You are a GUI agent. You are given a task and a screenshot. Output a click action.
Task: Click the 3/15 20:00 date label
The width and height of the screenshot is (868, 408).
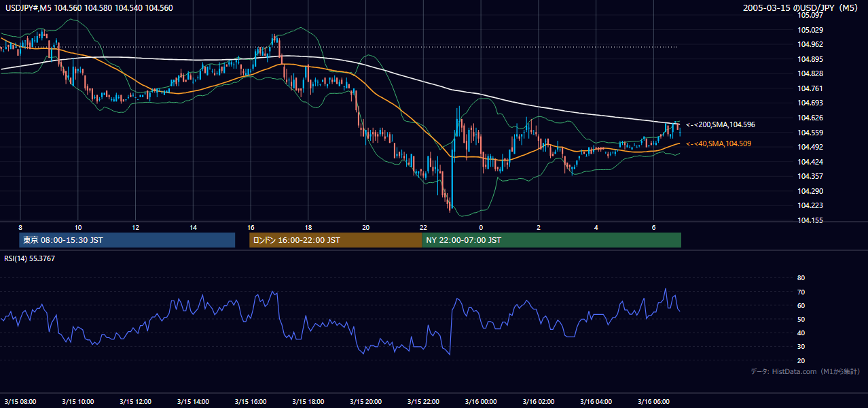[366, 401]
